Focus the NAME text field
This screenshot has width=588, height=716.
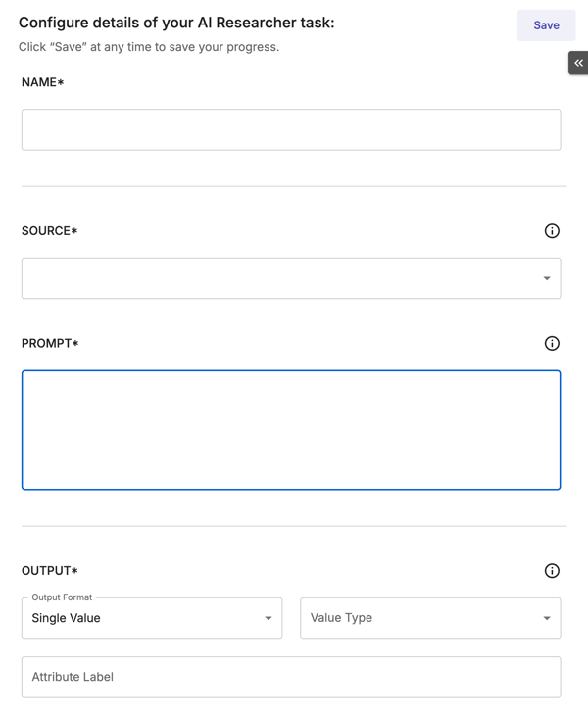click(291, 129)
